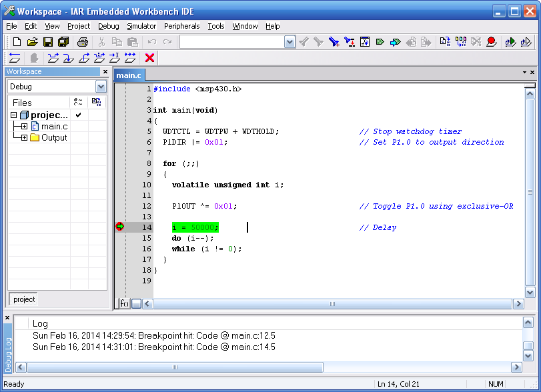Open the toolbar quick search dropdown arrow
This screenshot has height=392, width=541.
(x=290, y=42)
